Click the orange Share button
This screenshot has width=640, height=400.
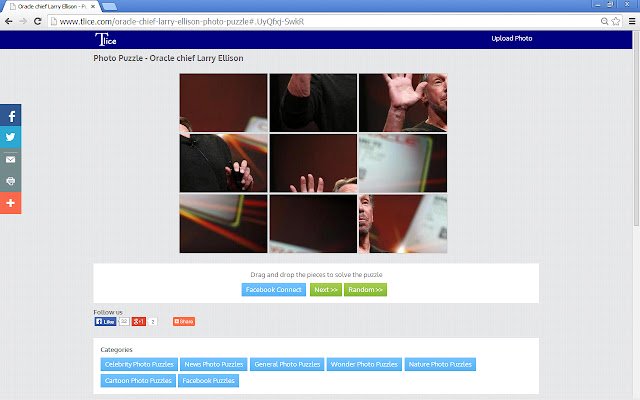coord(184,322)
